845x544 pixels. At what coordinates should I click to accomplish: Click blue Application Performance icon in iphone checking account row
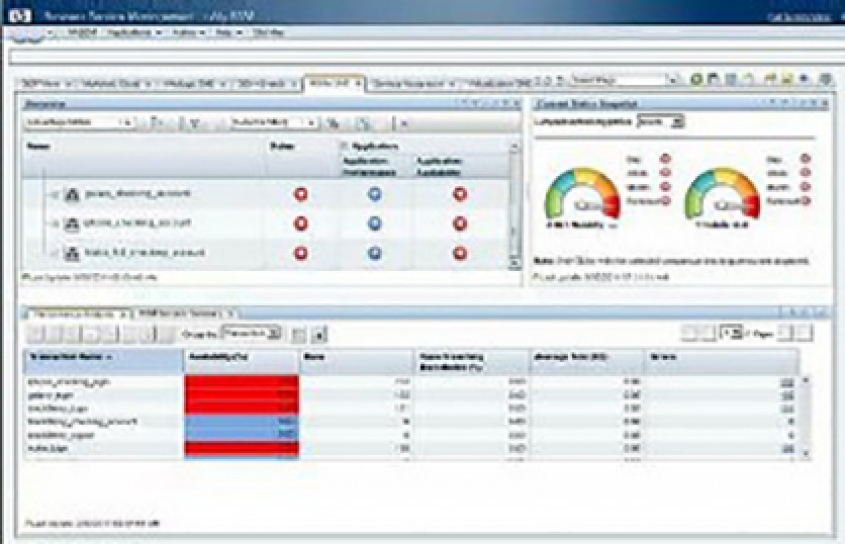(375, 223)
